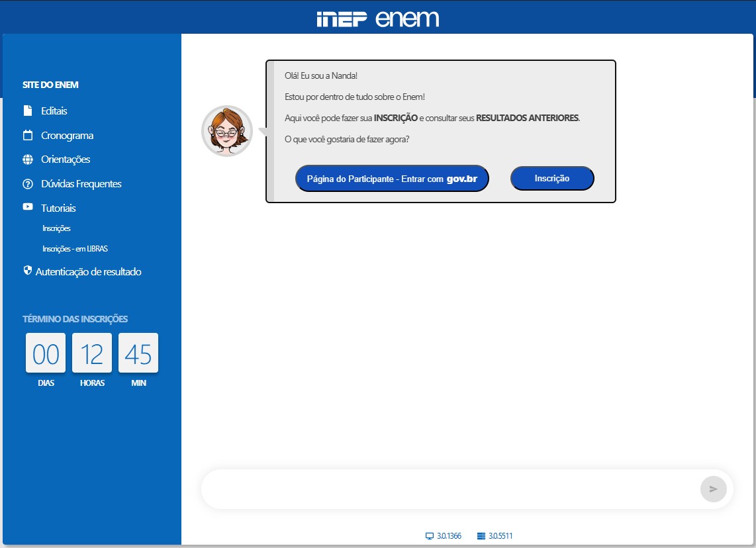Click the Editais document icon
Image resolution: width=756 pixels, height=548 pixels.
point(28,111)
